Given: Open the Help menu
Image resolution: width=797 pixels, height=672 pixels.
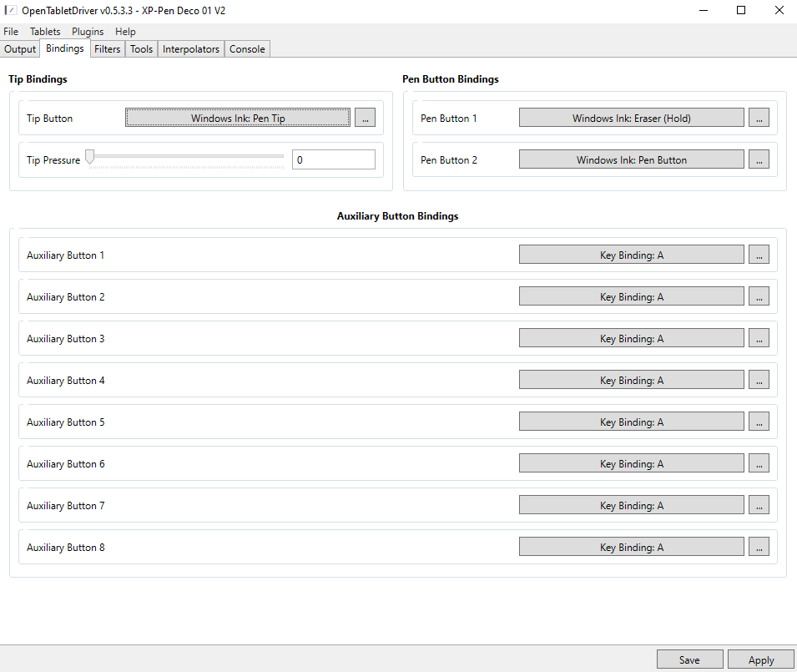Looking at the screenshot, I should coord(125,32).
